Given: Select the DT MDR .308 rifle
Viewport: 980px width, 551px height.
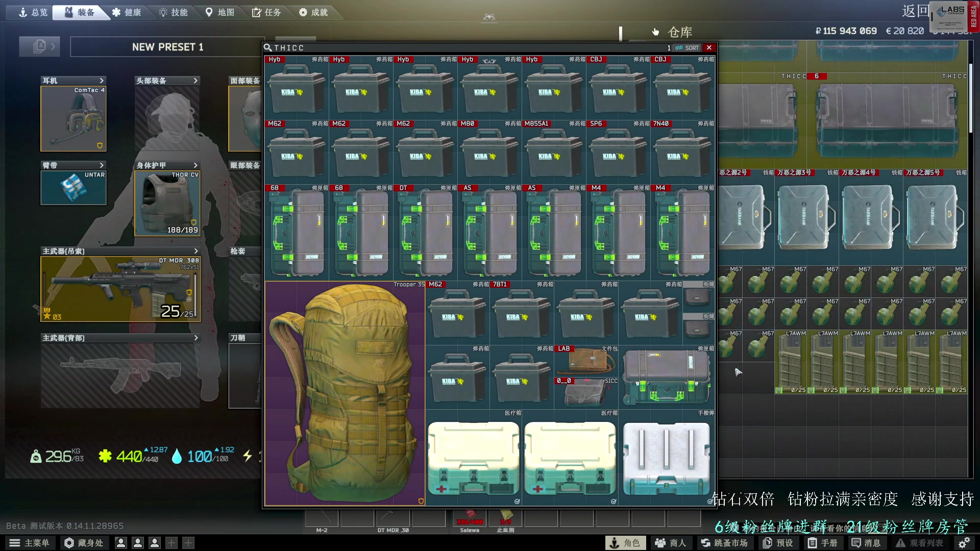Looking at the screenshot, I should click(120, 289).
